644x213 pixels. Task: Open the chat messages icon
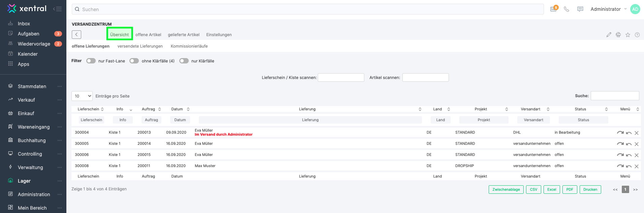coord(580,9)
